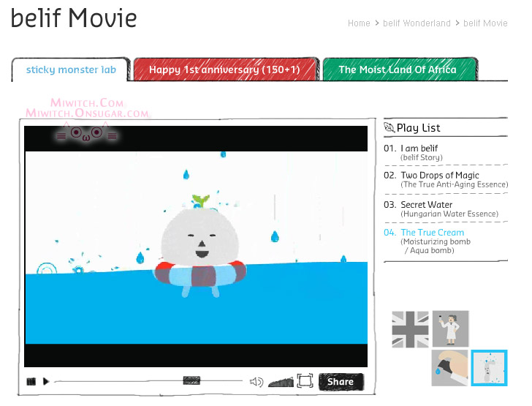Viewport: 532px width, 406px height.
Task: Switch to the sticky monster lab tab
Action: pyautogui.click(x=71, y=69)
